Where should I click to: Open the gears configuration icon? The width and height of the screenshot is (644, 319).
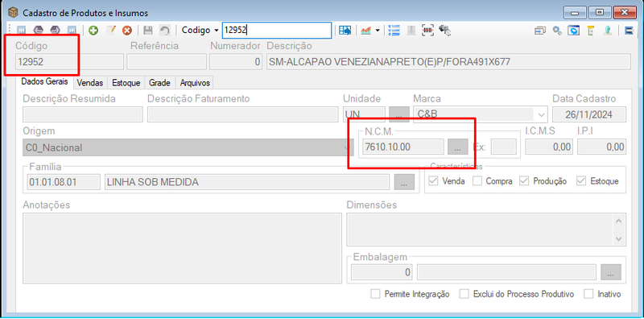point(557,31)
